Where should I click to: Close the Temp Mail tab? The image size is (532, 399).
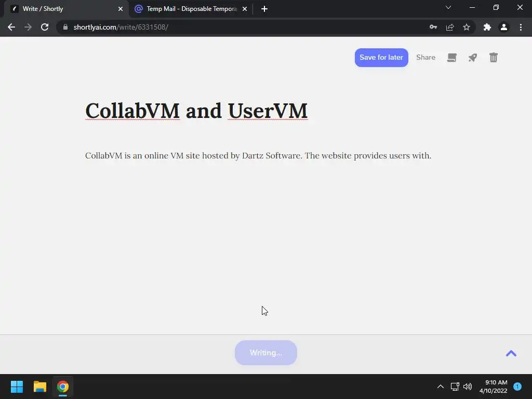click(x=245, y=9)
